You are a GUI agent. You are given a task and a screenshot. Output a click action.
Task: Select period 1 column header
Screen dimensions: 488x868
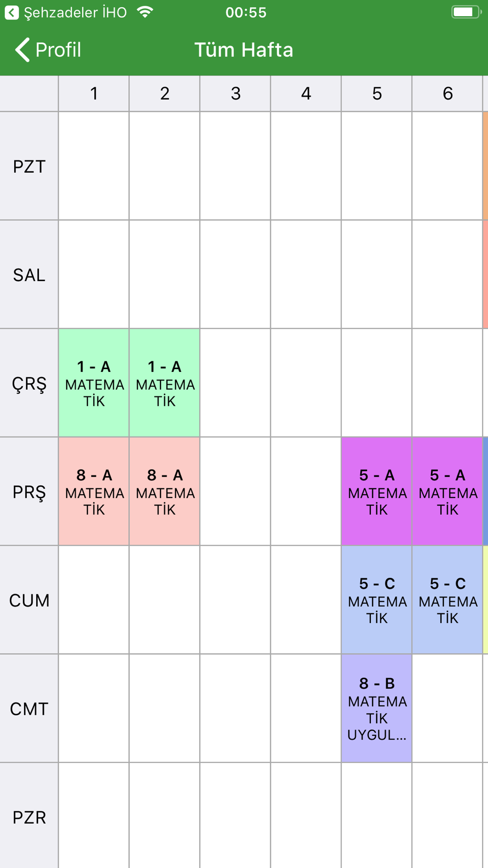[94, 93]
